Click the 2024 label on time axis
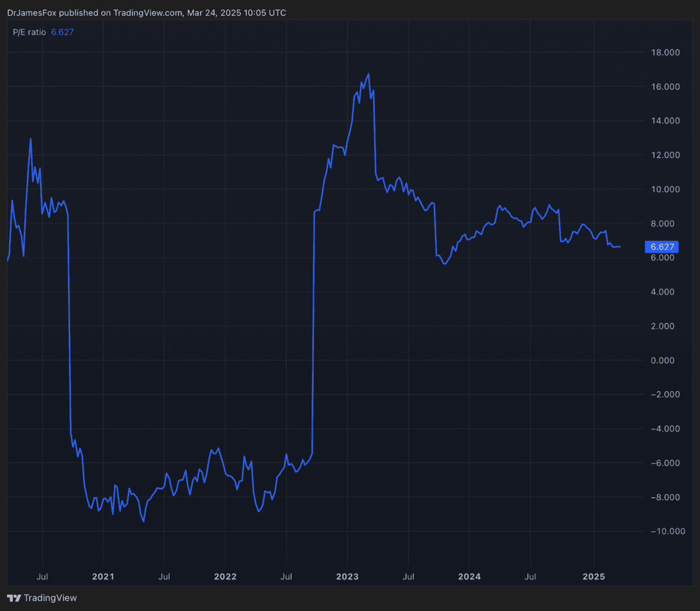The width and height of the screenshot is (700, 611). pos(470,577)
